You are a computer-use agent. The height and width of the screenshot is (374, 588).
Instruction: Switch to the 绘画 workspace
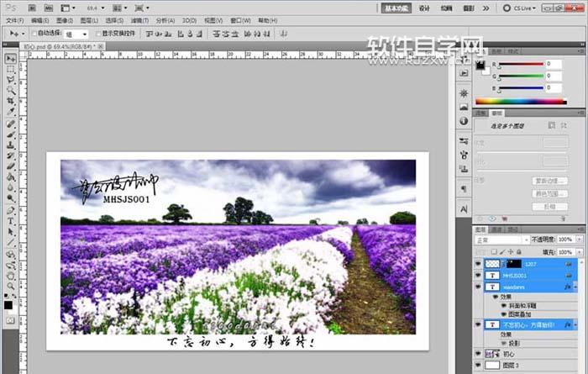446,8
